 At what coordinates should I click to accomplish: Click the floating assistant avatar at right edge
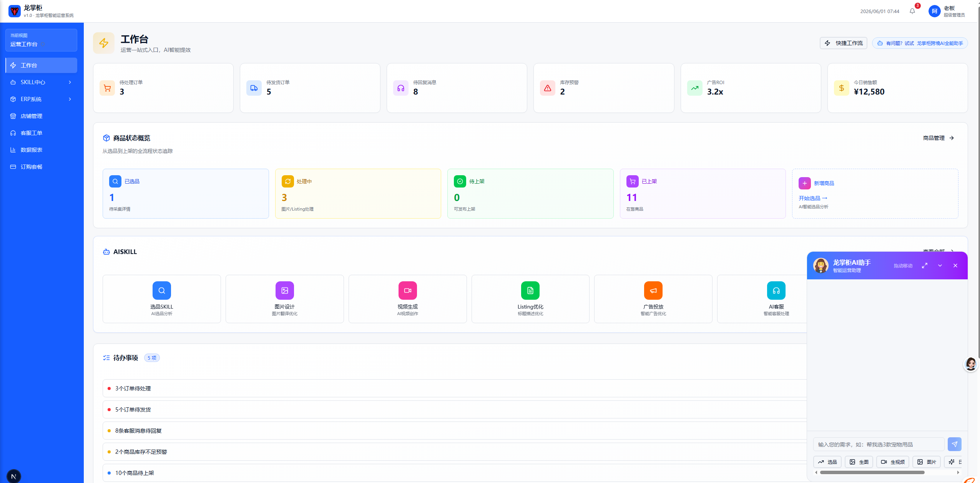pyautogui.click(x=971, y=364)
